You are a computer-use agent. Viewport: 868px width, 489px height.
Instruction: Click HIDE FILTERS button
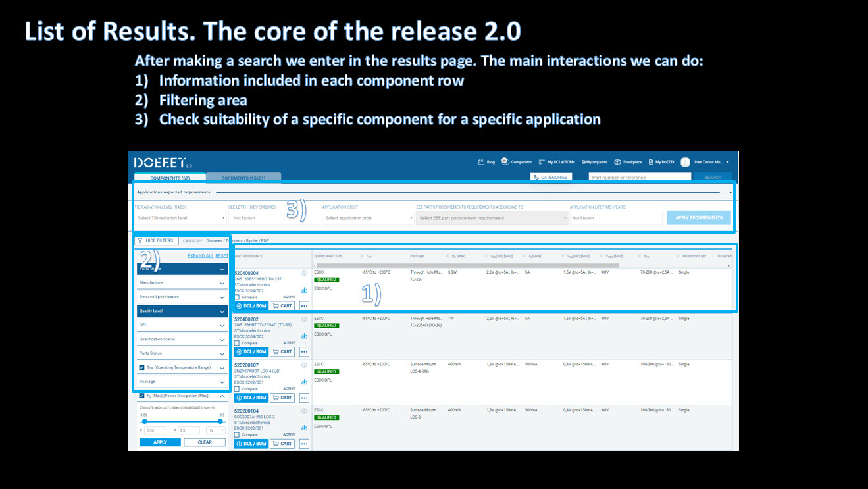point(156,241)
